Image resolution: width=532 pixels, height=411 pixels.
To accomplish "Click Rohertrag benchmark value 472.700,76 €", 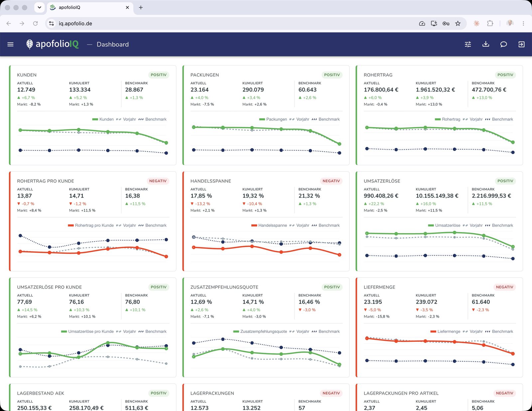I will click(x=489, y=90).
